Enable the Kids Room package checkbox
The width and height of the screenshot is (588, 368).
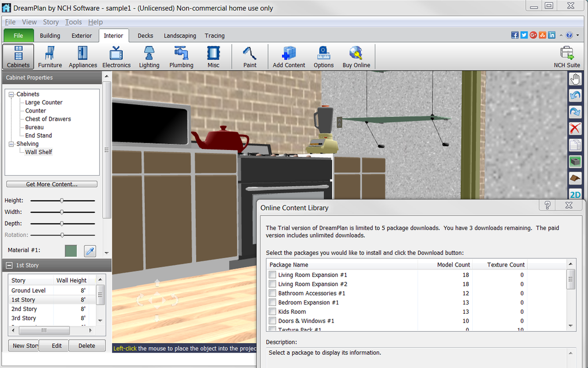[273, 312]
